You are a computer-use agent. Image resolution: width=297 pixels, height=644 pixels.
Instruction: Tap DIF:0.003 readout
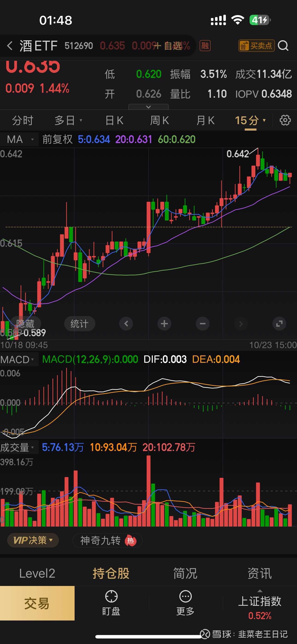click(x=165, y=360)
